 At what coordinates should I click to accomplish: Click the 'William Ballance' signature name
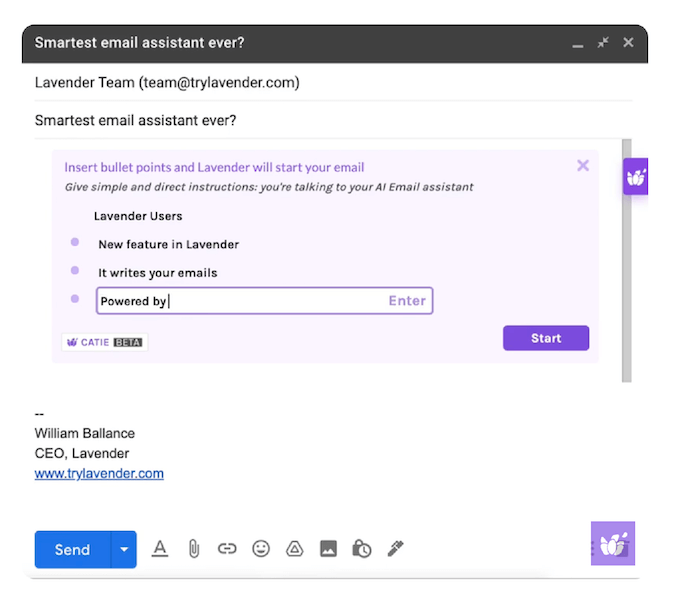(x=85, y=433)
